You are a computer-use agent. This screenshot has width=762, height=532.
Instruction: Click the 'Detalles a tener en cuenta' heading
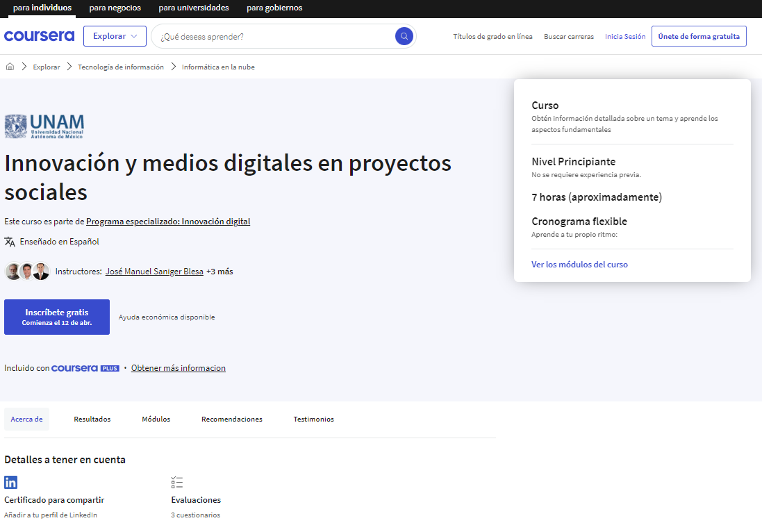(65, 460)
